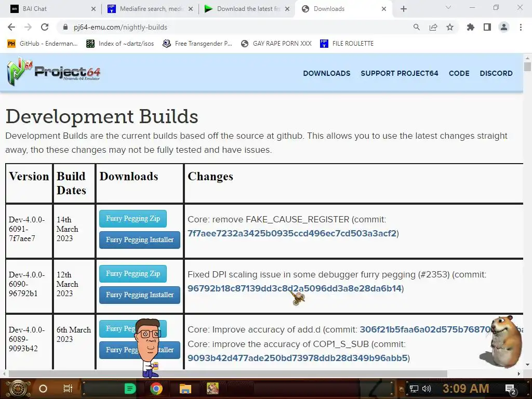The width and height of the screenshot is (532, 399).
Task: Click the Chrome taskbar icon
Action: coord(156,389)
